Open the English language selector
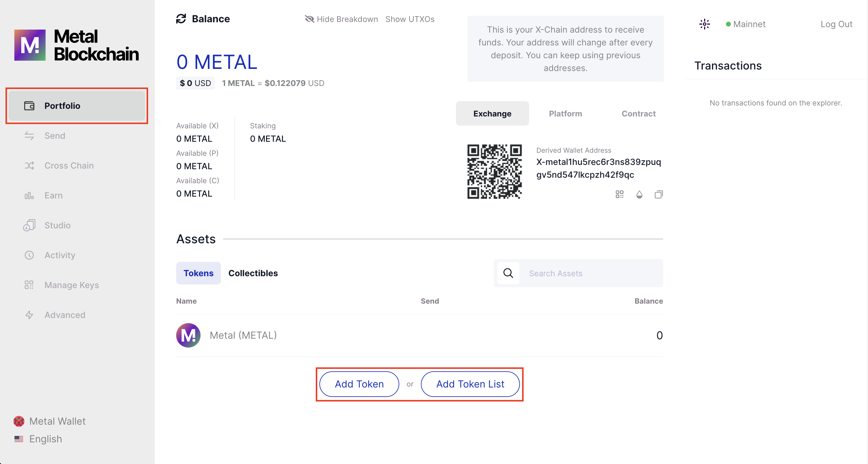 point(45,439)
